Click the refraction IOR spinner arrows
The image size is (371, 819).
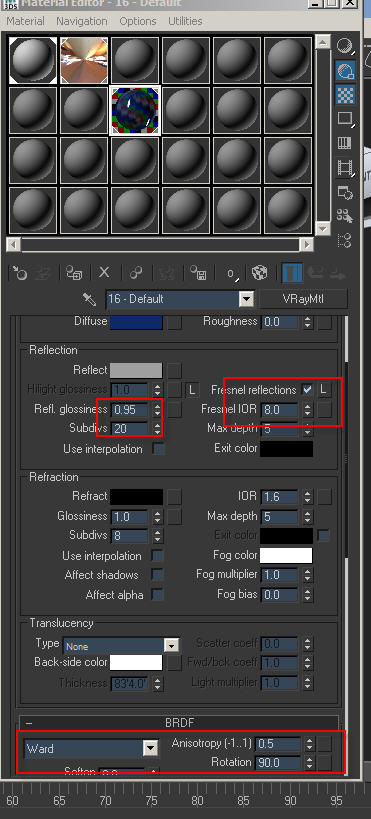pos(307,497)
